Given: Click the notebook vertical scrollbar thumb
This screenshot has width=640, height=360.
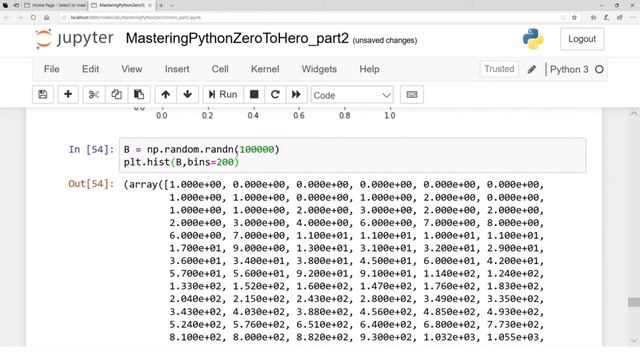Looking at the screenshot, I should (x=633, y=302).
